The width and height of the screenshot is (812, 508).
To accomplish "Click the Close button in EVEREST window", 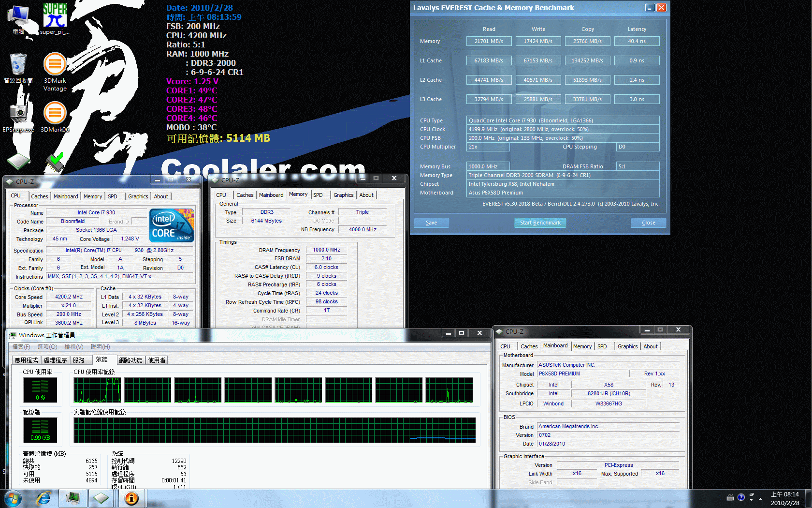I will click(648, 223).
